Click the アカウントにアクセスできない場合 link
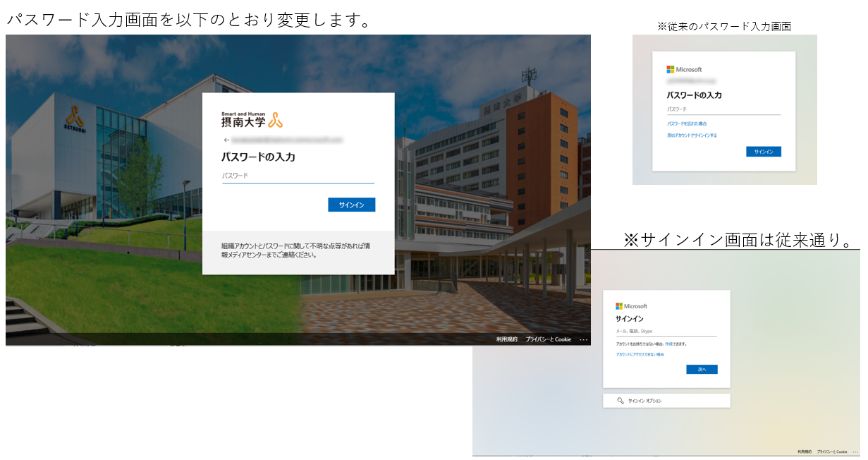The image size is (868, 460). point(640,354)
